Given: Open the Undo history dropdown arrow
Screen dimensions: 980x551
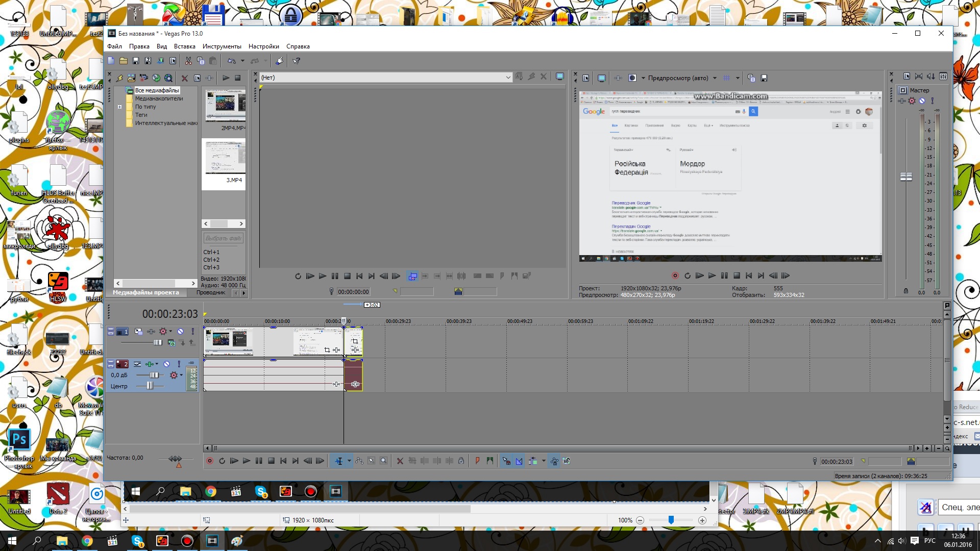Looking at the screenshot, I should coord(242,61).
